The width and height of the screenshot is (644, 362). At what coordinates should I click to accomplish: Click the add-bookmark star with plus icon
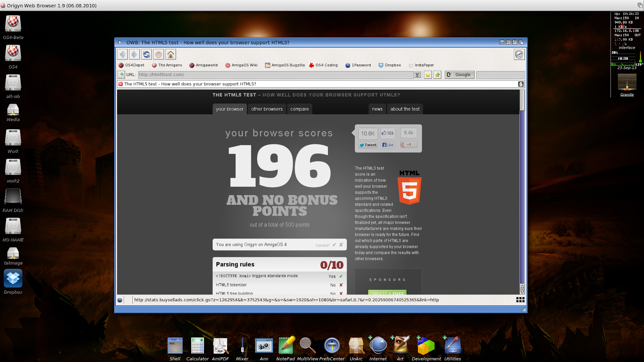click(x=438, y=74)
